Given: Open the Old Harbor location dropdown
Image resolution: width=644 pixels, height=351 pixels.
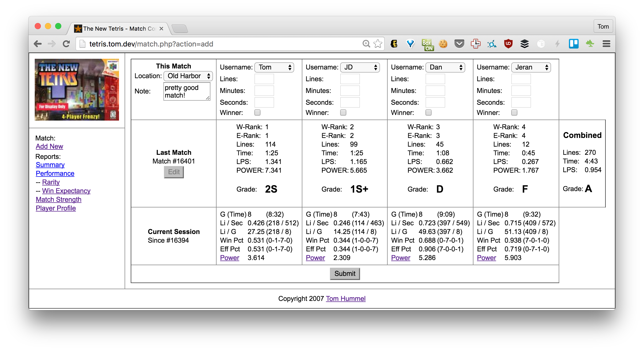Looking at the screenshot, I should point(188,76).
